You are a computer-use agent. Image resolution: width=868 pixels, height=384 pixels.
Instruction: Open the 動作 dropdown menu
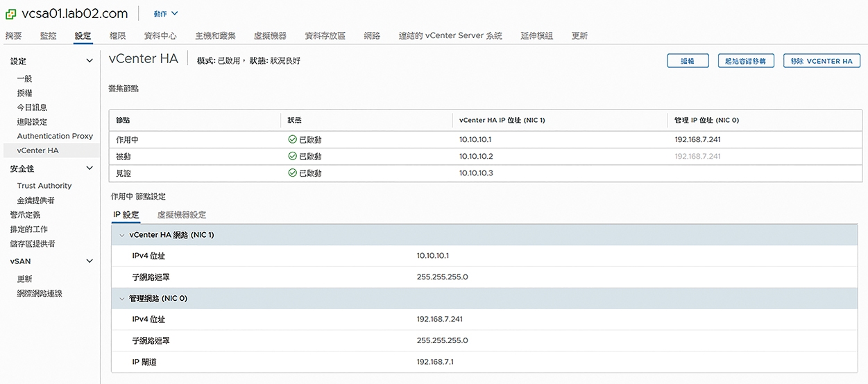click(166, 13)
